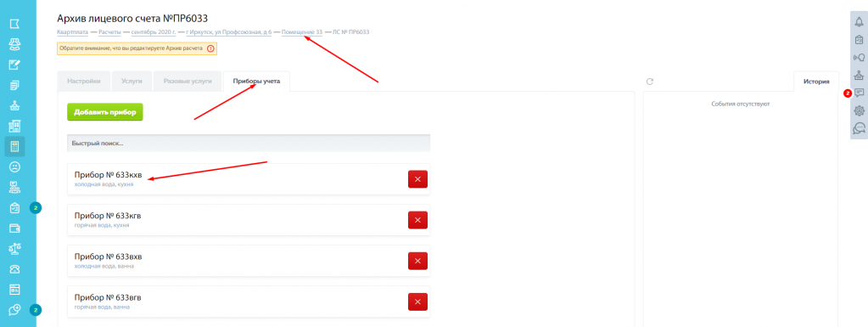
Task: Open the speaking head announcements icon
Action: (x=860, y=57)
